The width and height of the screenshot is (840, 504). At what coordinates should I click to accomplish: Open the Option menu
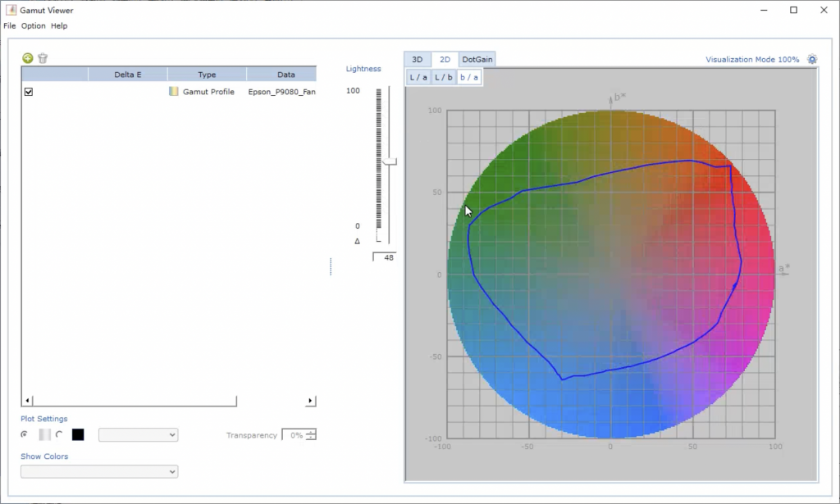tap(33, 25)
